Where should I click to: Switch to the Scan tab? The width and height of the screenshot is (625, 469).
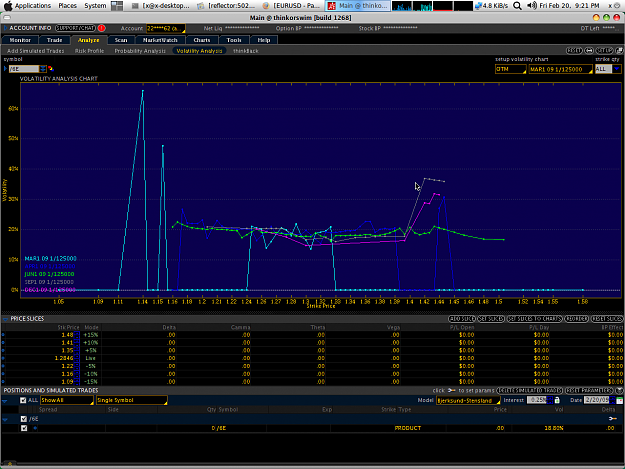(x=121, y=40)
